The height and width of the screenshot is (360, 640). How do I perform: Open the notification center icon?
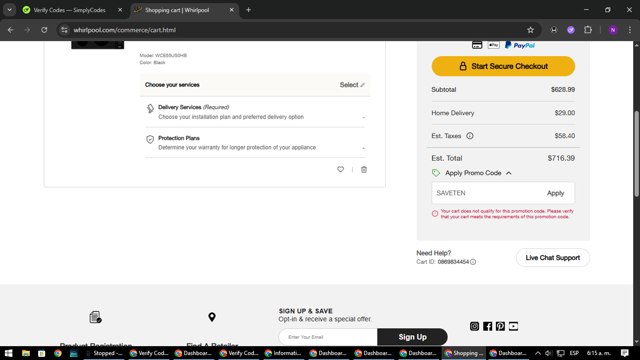pyautogui.click(x=624, y=353)
